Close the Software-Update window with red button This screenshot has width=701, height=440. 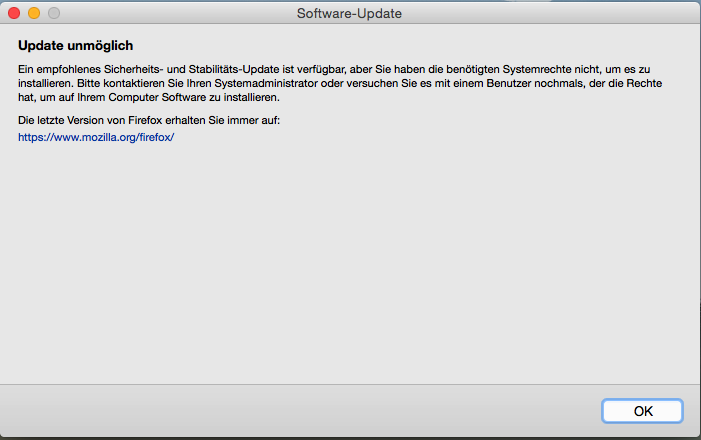click(x=14, y=13)
